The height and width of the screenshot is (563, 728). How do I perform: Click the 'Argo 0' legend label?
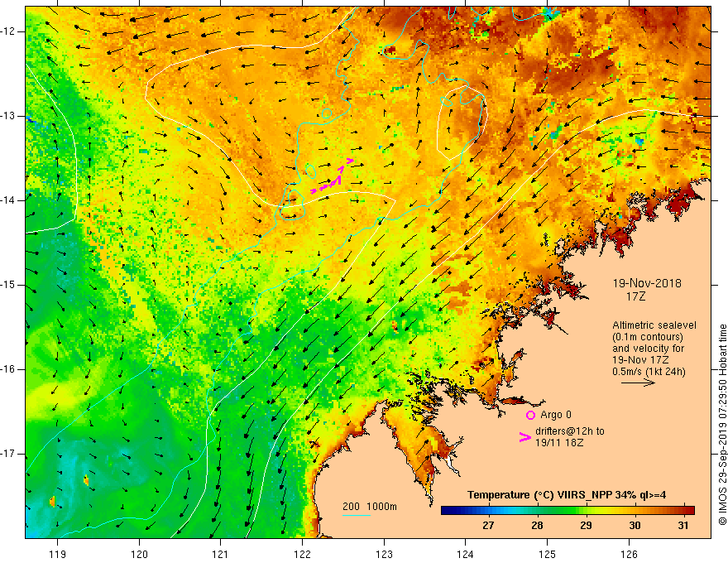pyautogui.click(x=556, y=415)
